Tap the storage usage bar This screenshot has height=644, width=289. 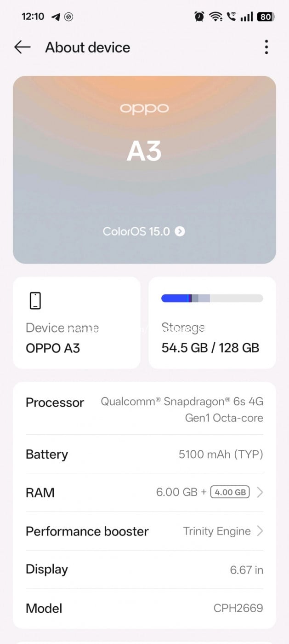tap(212, 299)
